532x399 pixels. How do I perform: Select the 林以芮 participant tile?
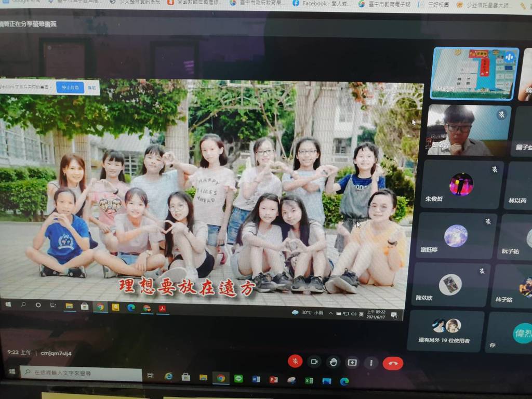(x=519, y=185)
